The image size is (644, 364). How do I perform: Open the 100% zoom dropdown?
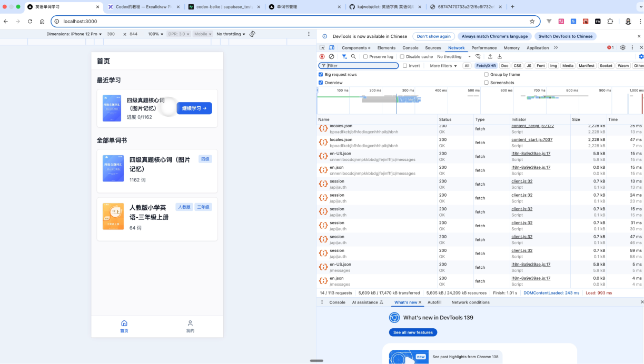click(155, 34)
